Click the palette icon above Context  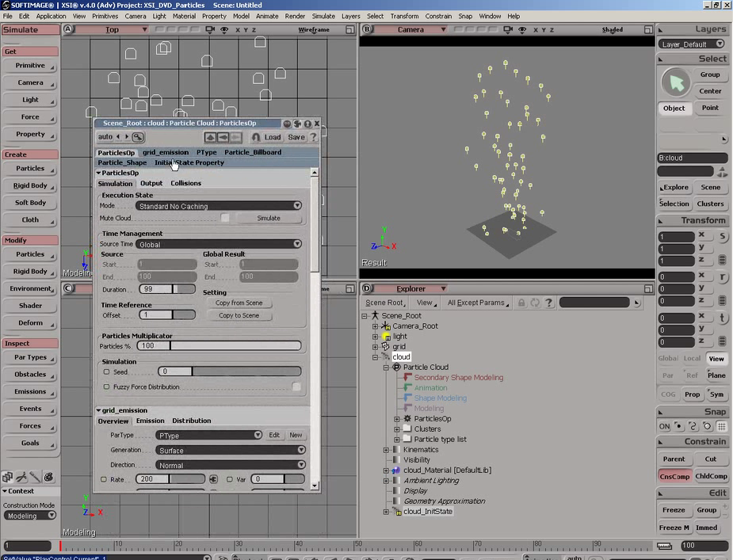49,477
